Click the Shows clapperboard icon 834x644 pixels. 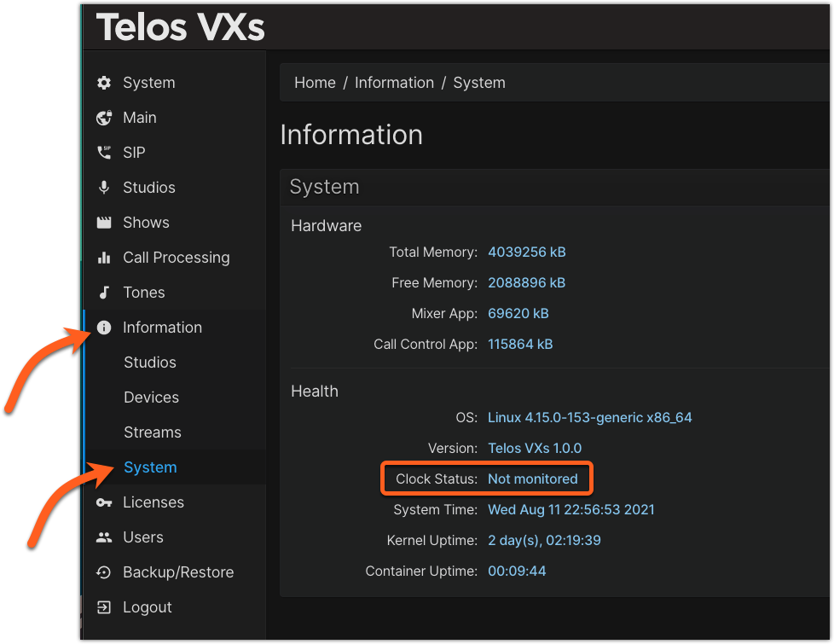tap(104, 223)
